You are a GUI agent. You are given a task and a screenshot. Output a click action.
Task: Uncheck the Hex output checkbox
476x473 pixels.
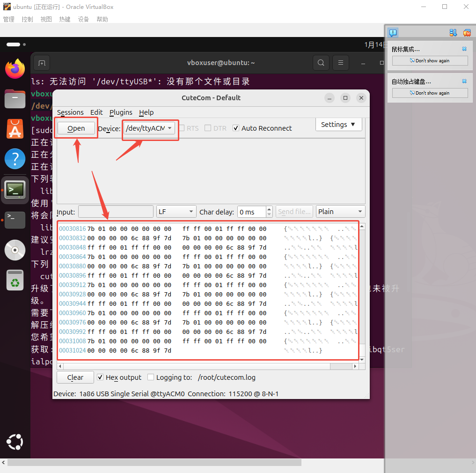coord(100,377)
